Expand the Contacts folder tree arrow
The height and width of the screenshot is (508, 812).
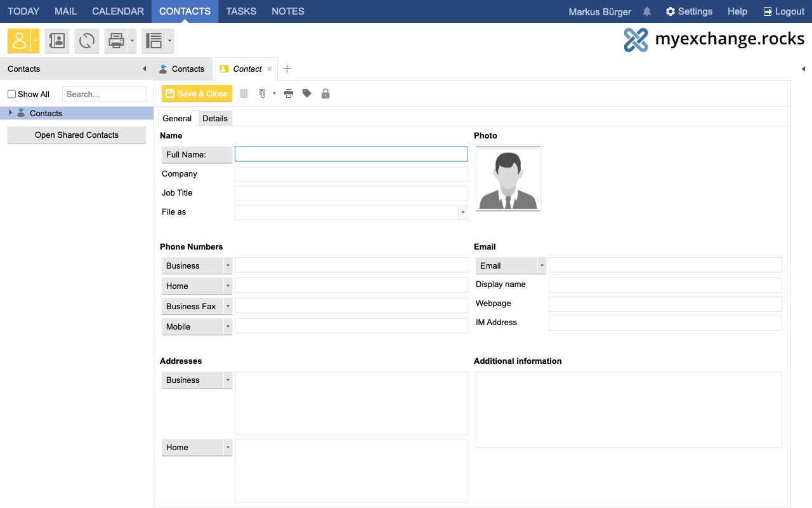pyautogui.click(x=10, y=113)
